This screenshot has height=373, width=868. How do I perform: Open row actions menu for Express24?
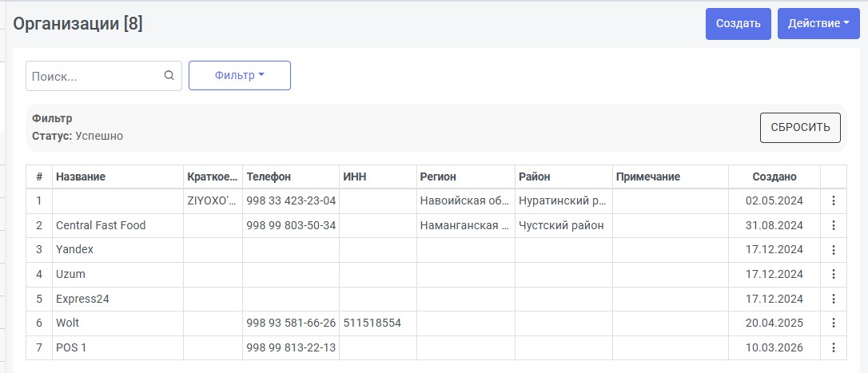tap(833, 299)
